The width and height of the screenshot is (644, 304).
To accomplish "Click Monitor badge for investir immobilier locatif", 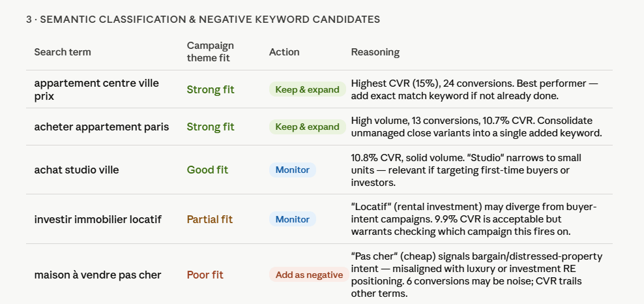I will point(293,219).
